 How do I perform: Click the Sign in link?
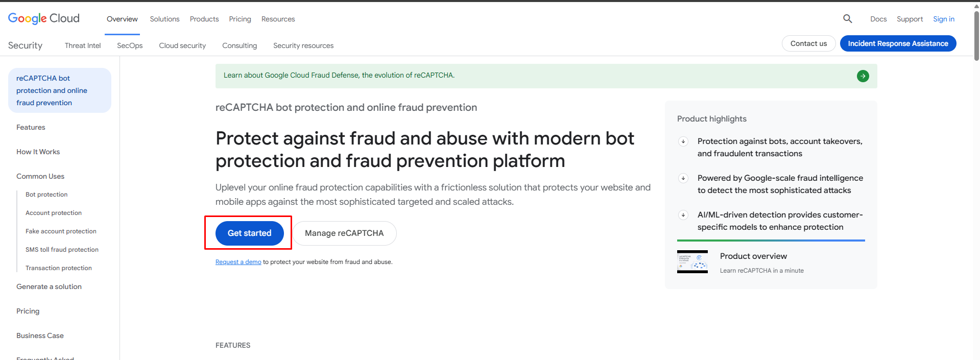click(x=943, y=19)
